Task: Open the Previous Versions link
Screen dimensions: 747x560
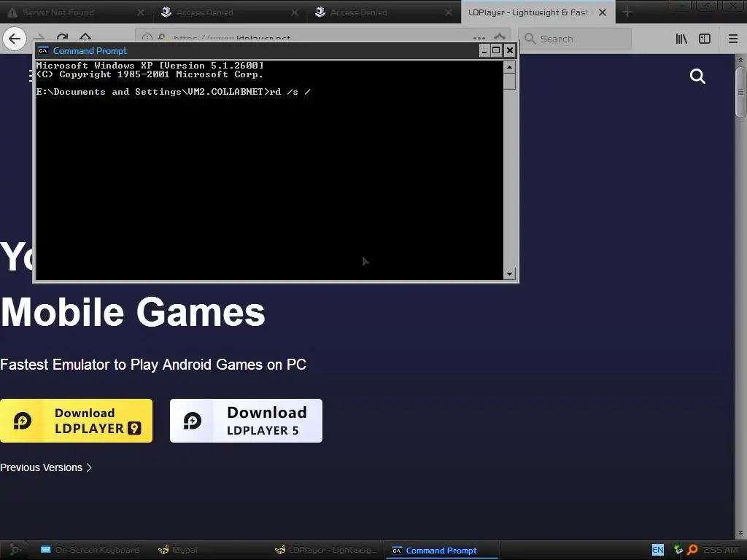Action: click(x=46, y=467)
